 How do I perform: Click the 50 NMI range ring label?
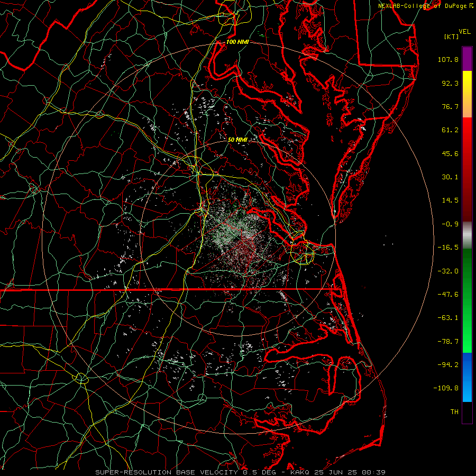click(237, 140)
